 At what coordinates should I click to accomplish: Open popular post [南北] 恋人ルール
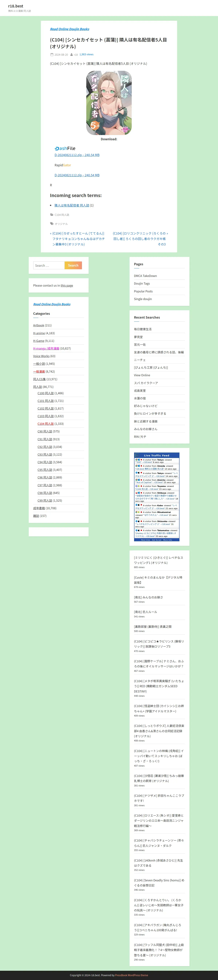coord(146,612)
